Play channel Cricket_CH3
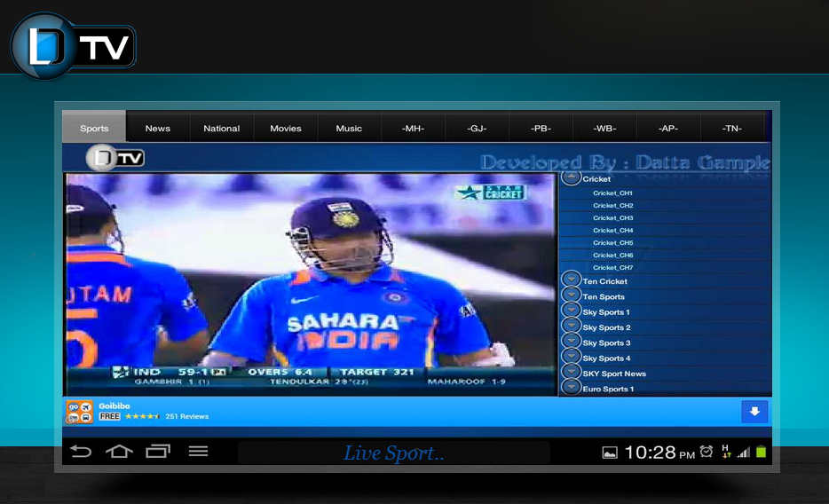Image resolution: width=829 pixels, height=504 pixels. [x=612, y=217]
